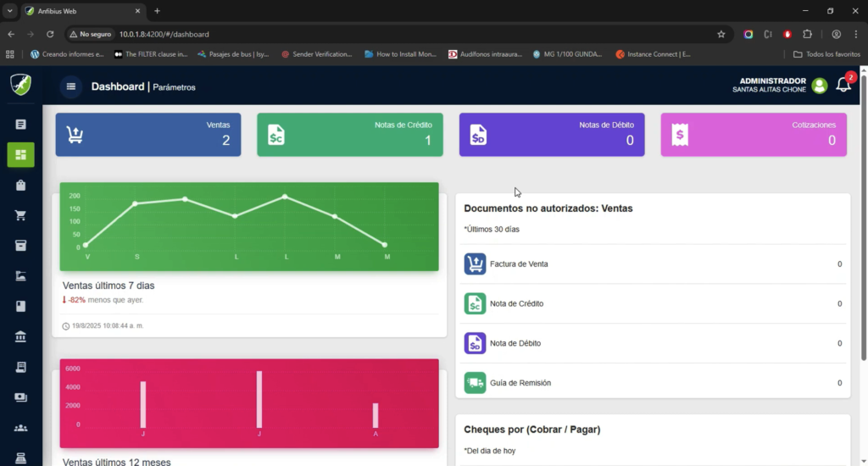Open the archive box sidebar icon

coord(20,246)
